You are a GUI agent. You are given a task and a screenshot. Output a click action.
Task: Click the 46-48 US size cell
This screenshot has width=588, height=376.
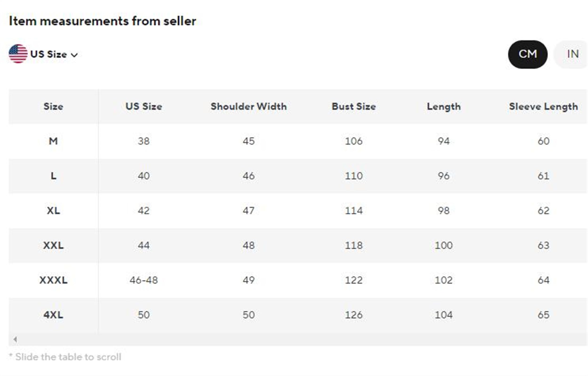click(x=144, y=280)
